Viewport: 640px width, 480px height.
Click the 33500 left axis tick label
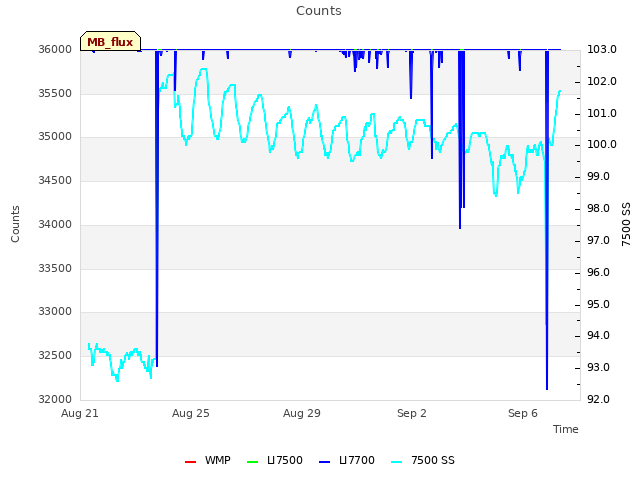coord(55,269)
